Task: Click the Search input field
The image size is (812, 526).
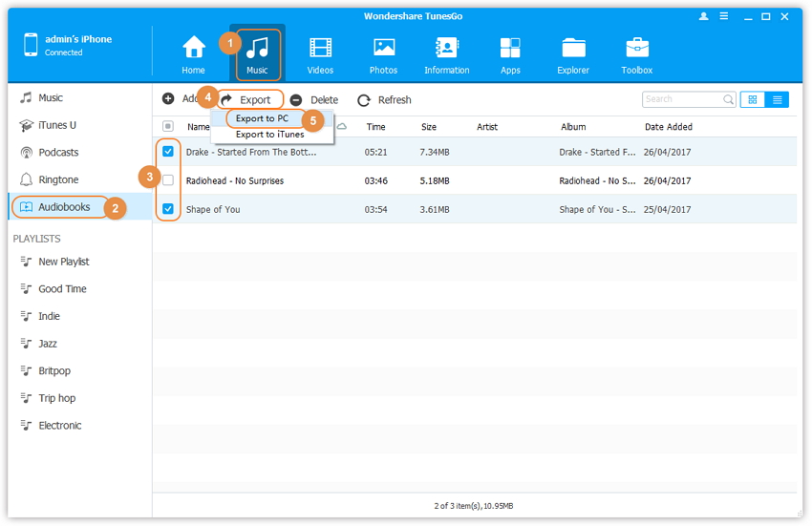Action: click(681, 99)
